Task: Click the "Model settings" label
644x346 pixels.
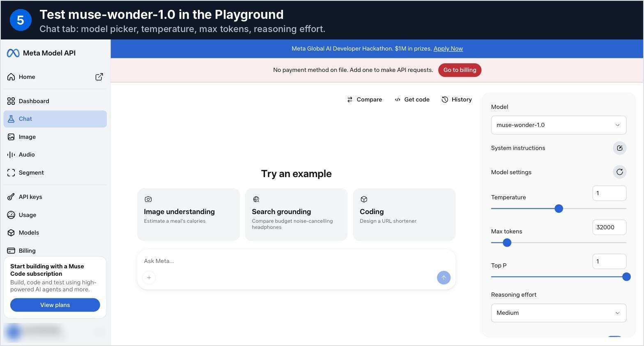Action: [x=511, y=172]
